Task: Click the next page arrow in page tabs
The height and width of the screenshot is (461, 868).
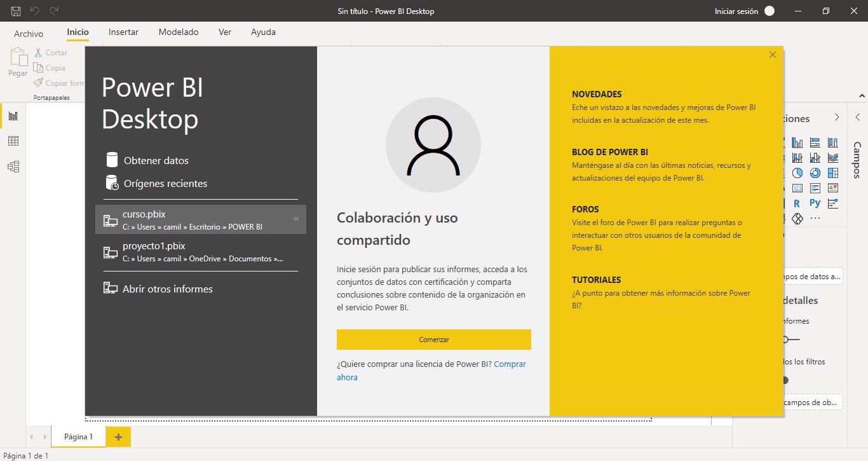Action: coord(44,437)
